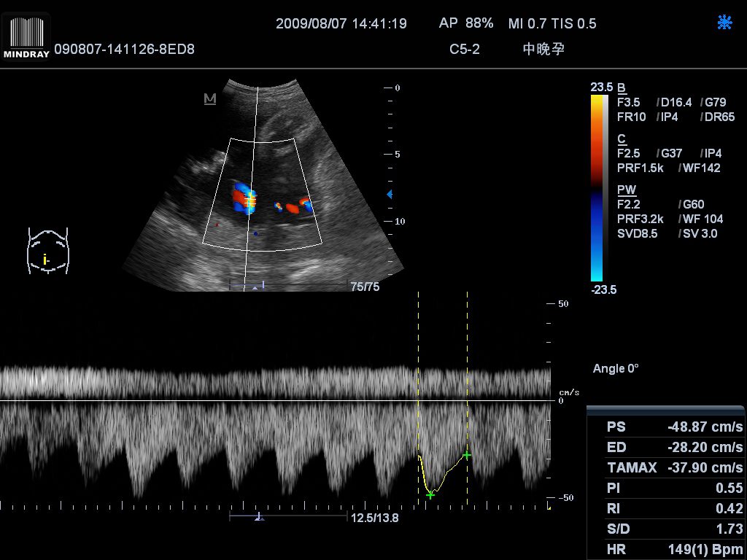Click the 12.5/13.8 spectral cine slider

tap(288, 517)
